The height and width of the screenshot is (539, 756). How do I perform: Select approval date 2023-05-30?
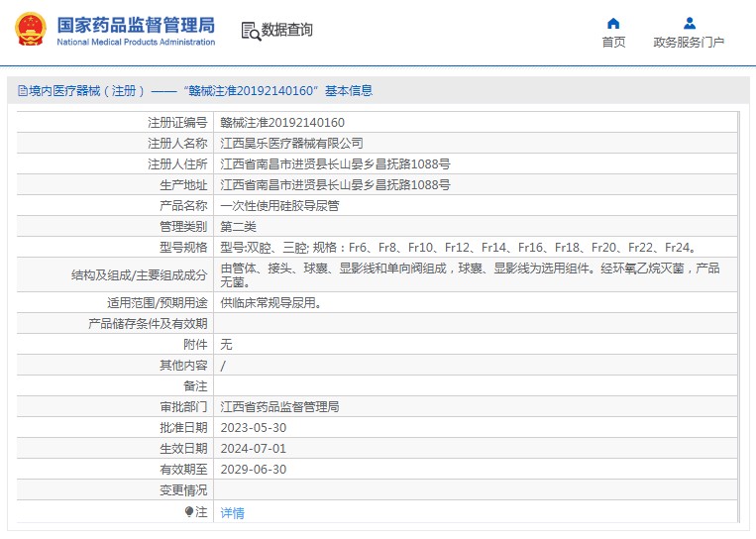[253, 428]
